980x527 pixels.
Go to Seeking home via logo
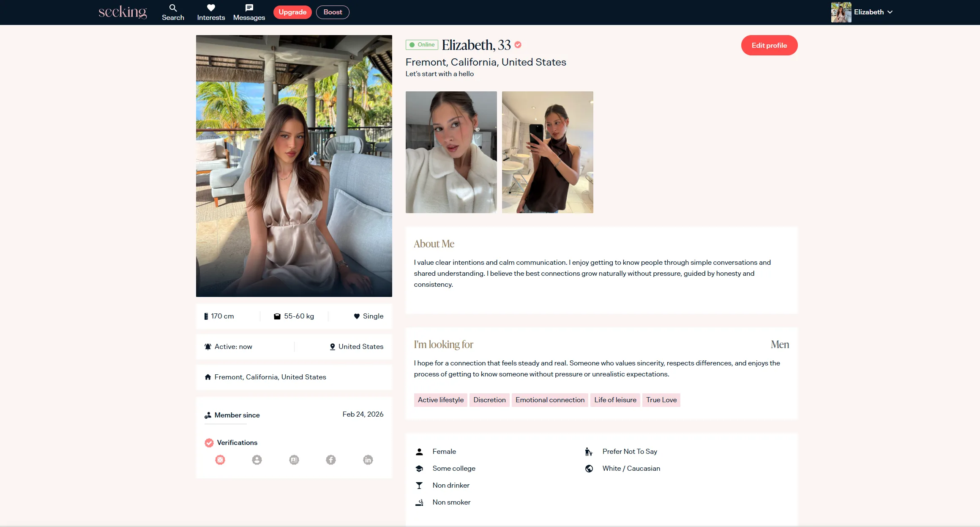[123, 12]
